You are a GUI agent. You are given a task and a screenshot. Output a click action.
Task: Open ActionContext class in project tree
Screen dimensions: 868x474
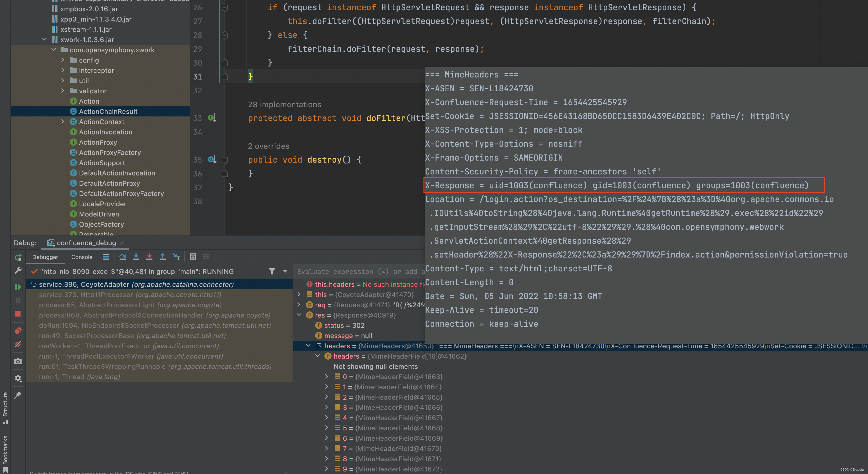tap(101, 122)
